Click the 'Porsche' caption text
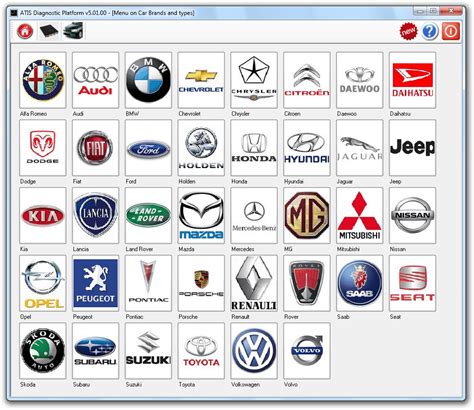This screenshot has width=474, height=410. tap(188, 317)
